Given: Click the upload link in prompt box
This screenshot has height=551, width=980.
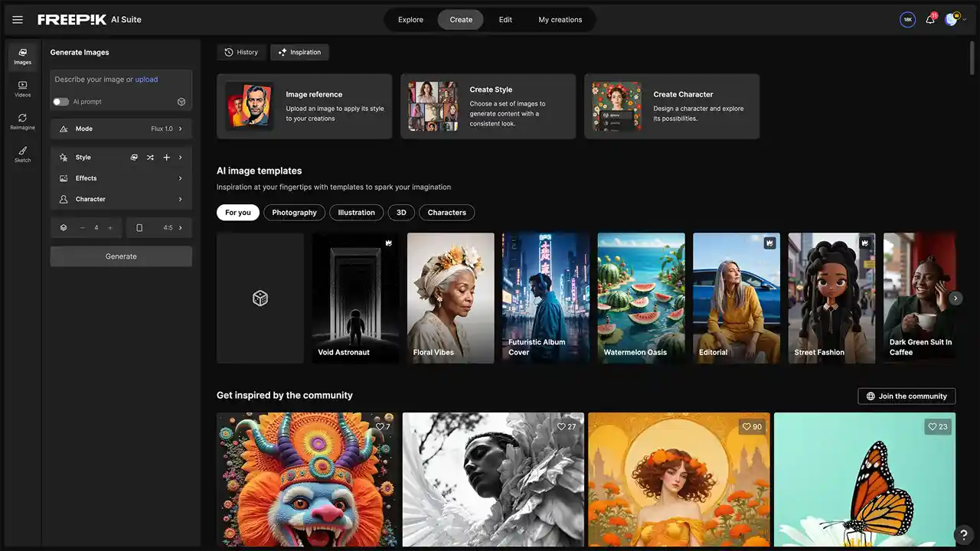Looking at the screenshot, I should (x=146, y=80).
